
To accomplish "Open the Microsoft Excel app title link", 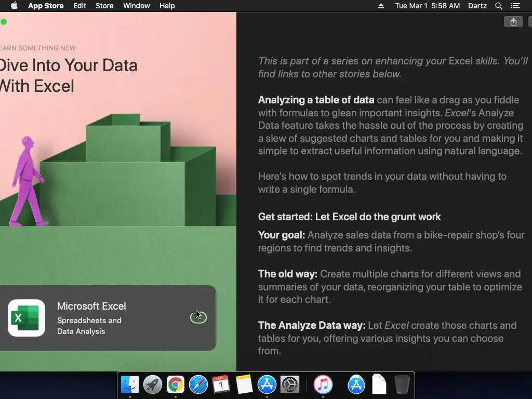I will (91, 306).
